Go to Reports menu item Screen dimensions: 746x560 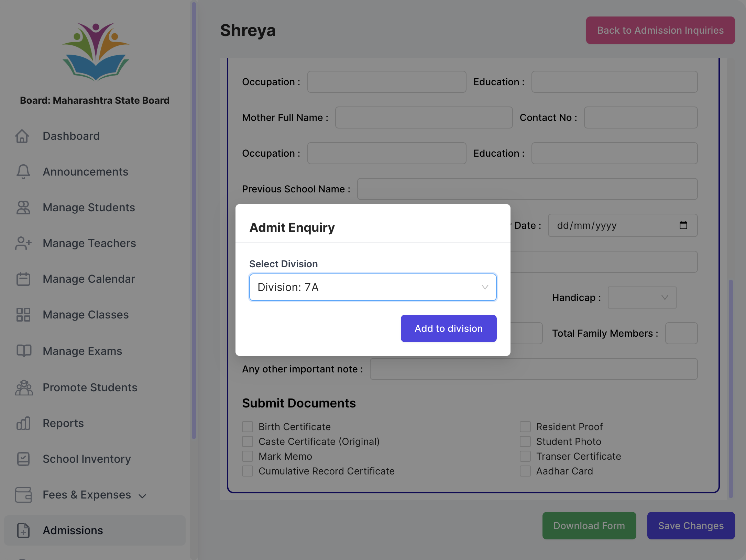click(x=95, y=423)
